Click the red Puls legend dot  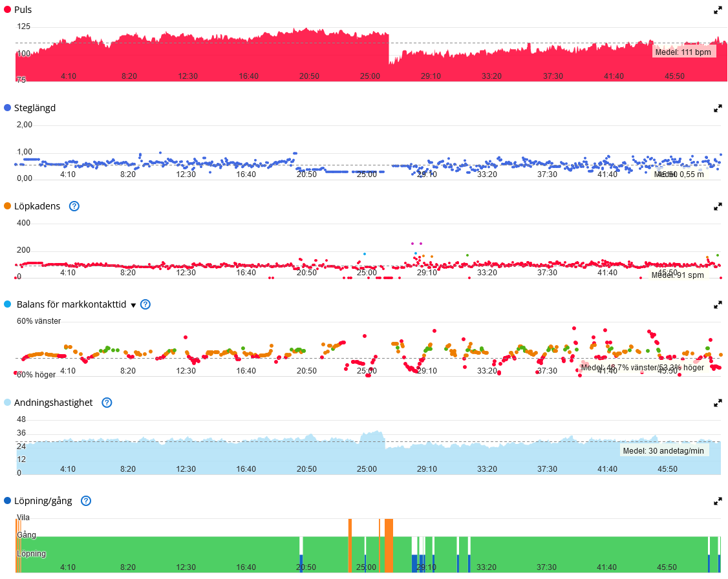[7, 10]
